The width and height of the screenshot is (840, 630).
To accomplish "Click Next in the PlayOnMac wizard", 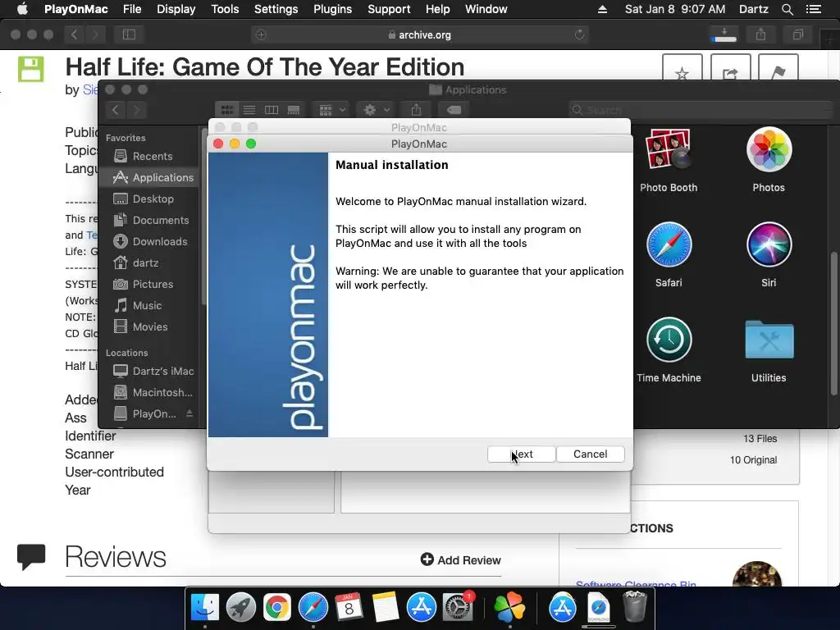I will (521, 454).
